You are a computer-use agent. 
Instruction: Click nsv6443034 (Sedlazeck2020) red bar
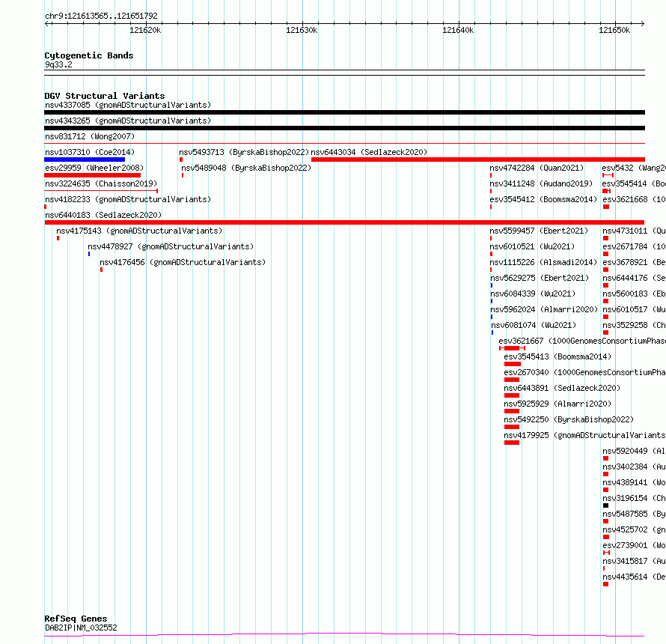(478, 160)
